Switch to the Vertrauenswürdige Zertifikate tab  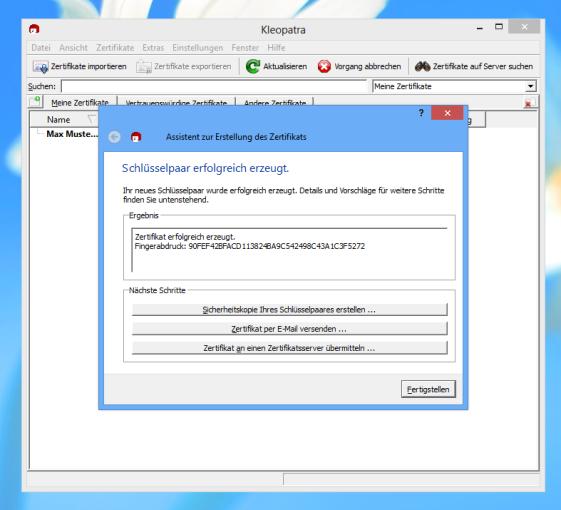pos(176,102)
